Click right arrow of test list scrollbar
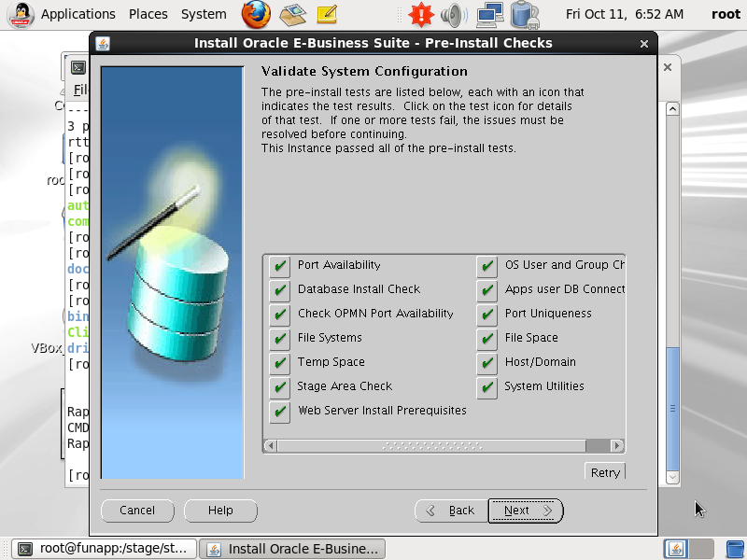Image resolution: width=747 pixels, height=560 pixels. [x=617, y=446]
